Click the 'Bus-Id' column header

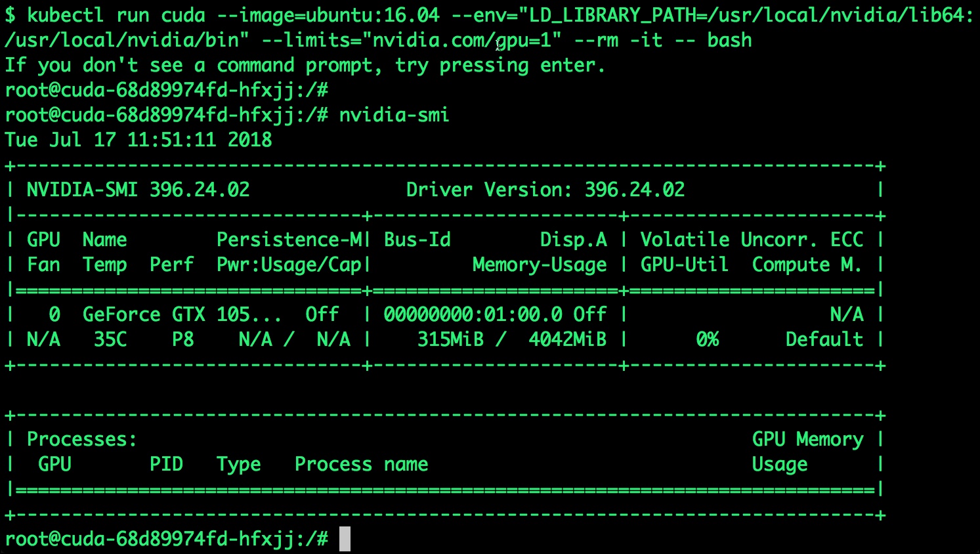(x=417, y=240)
